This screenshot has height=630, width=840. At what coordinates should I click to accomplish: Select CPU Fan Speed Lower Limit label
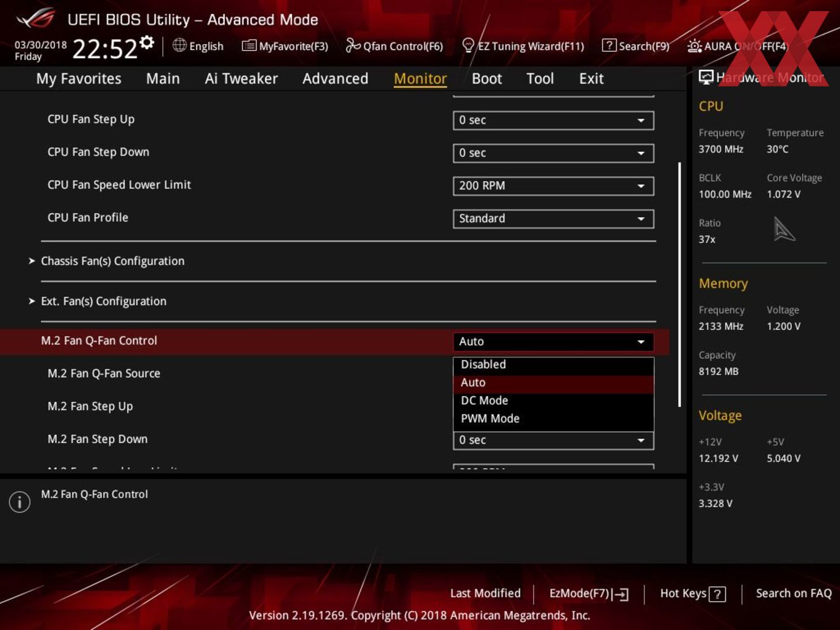(119, 185)
